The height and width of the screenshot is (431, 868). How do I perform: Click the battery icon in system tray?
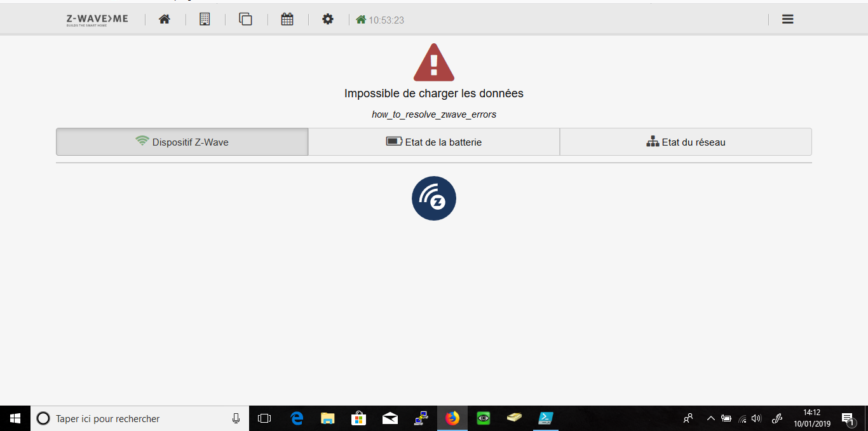[x=726, y=418]
